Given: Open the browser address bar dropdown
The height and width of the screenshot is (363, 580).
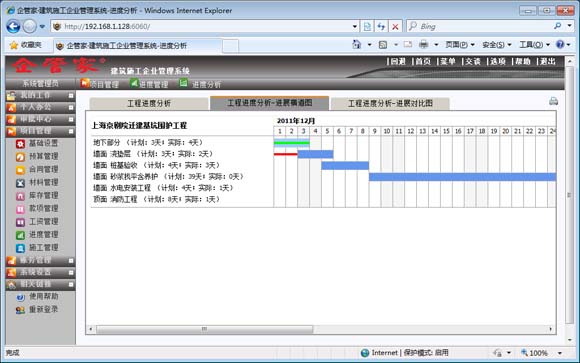Looking at the screenshot, I should pos(355,26).
